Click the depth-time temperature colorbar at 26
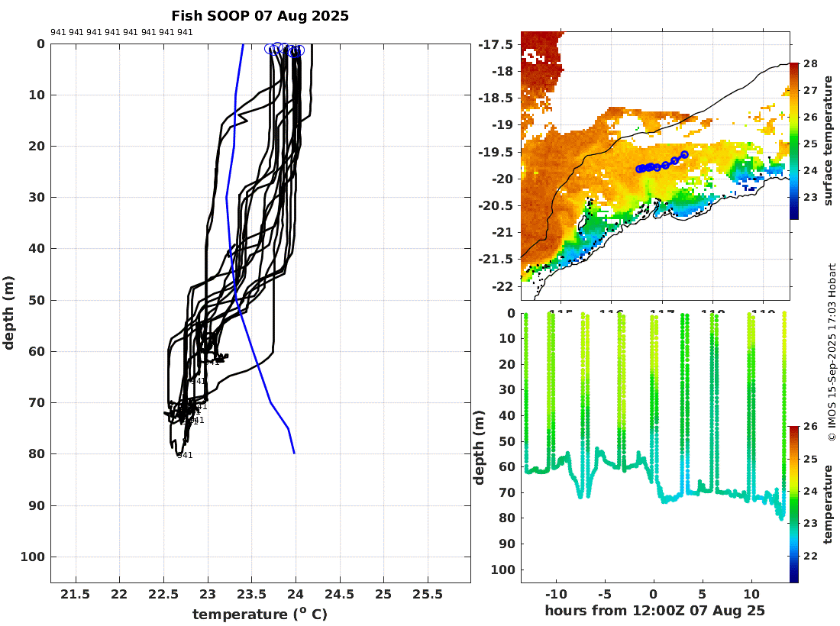 click(x=793, y=428)
